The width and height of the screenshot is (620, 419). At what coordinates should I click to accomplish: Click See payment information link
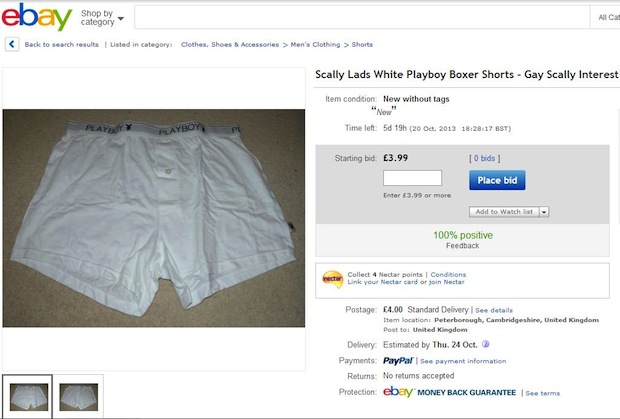tap(463, 361)
